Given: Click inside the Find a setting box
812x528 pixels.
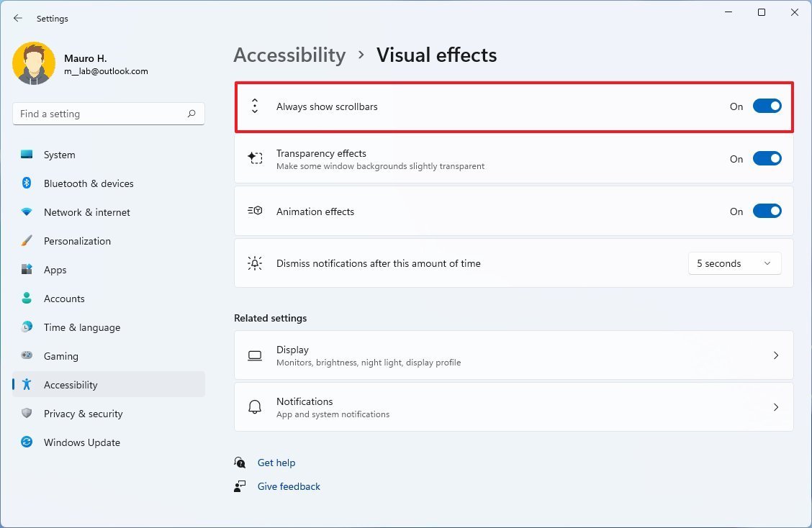Looking at the screenshot, I should pos(101,113).
